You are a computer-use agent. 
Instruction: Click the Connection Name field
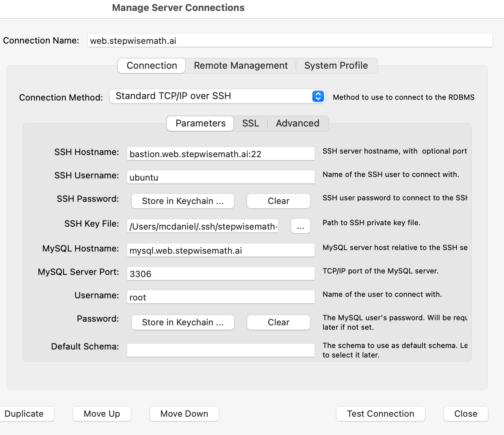tap(290, 41)
